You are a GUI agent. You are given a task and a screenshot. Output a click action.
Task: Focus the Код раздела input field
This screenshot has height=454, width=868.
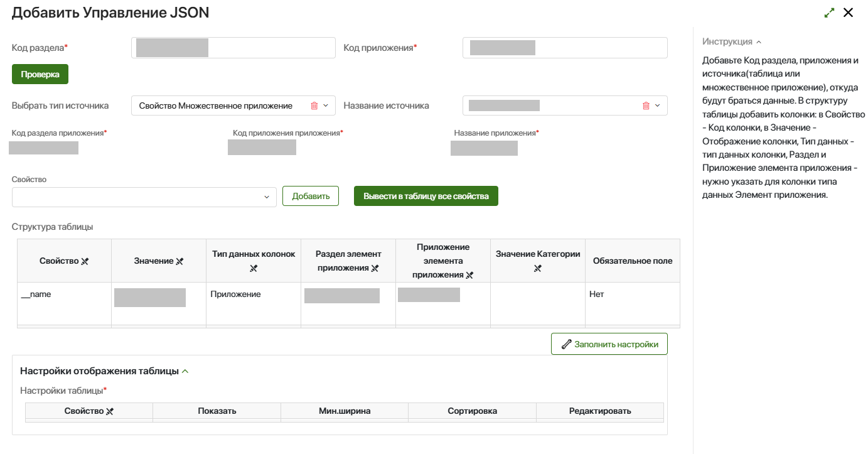(x=233, y=48)
